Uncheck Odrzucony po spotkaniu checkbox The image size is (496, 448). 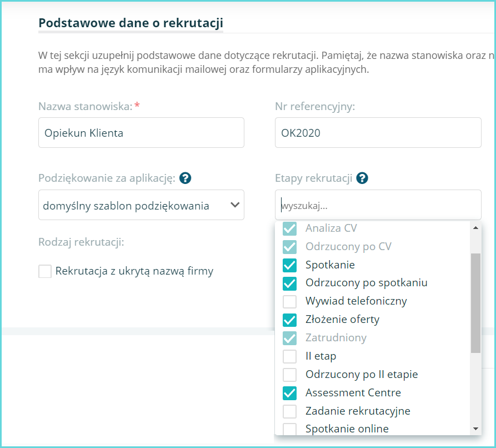[289, 283]
